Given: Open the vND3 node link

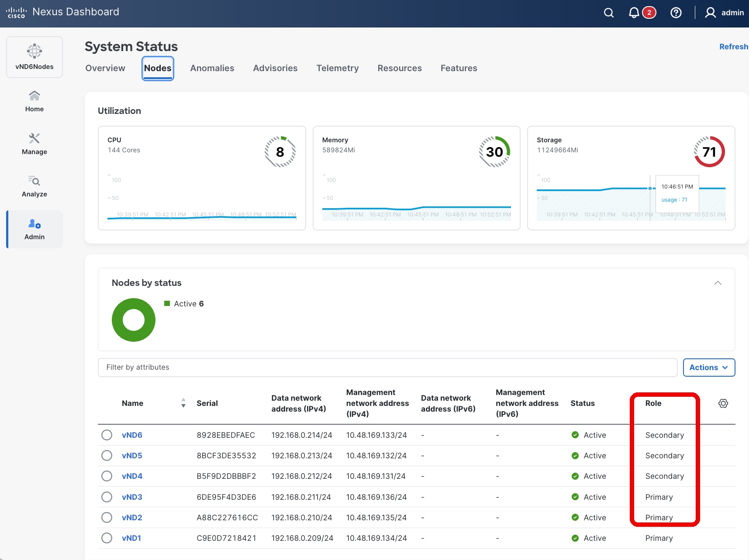Looking at the screenshot, I should (x=132, y=497).
